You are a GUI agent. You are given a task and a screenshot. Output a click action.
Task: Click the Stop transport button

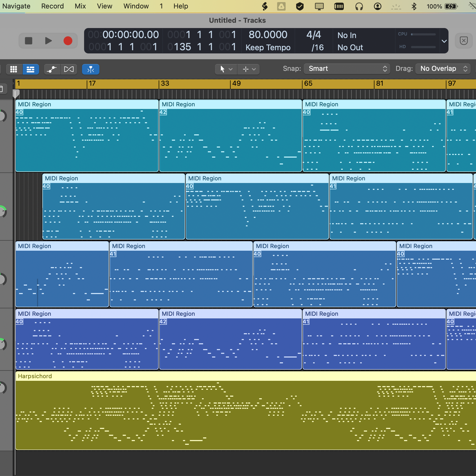point(29,41)
